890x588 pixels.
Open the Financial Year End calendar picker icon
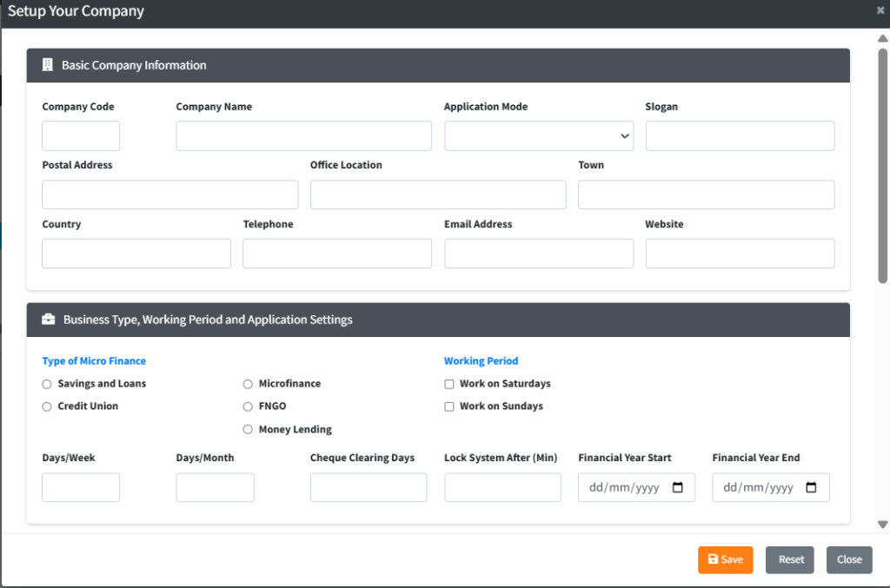click(812, 487)
